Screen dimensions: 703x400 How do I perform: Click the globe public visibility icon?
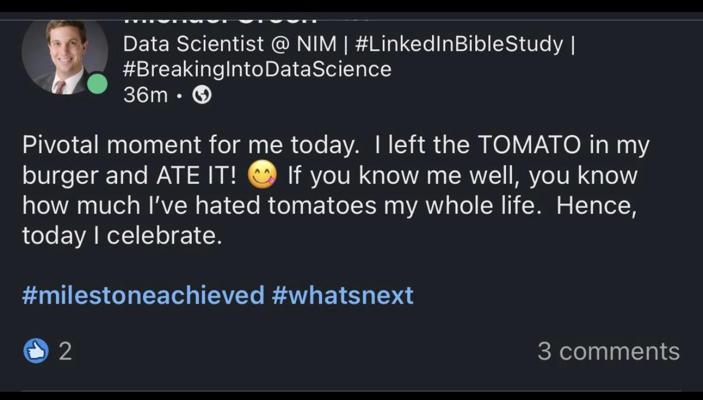pyautogui.click(x=201, y=96)
